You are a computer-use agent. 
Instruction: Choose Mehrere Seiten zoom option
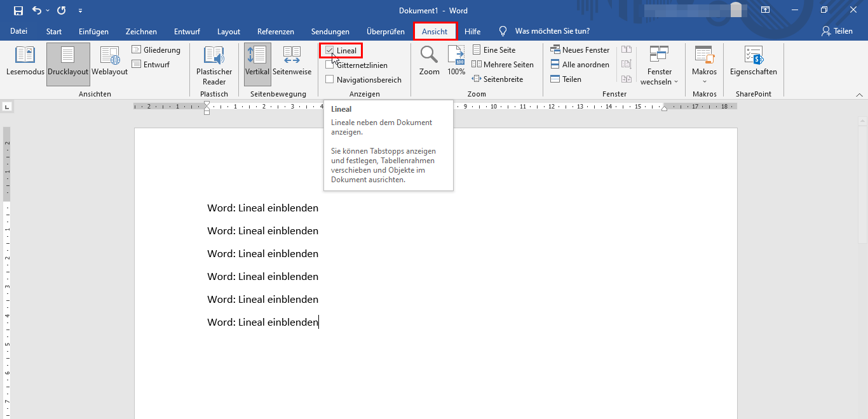click(x=503, y=64)
